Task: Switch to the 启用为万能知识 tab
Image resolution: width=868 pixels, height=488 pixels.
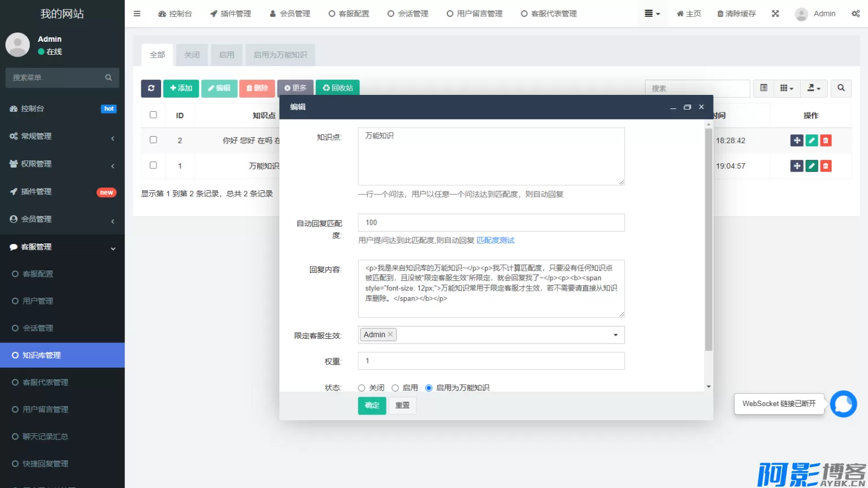Action: 280,55
